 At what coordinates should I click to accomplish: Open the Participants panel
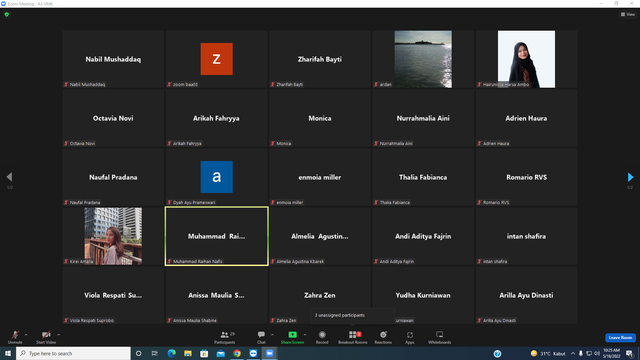pyautogui.click(x=224, y=337)
